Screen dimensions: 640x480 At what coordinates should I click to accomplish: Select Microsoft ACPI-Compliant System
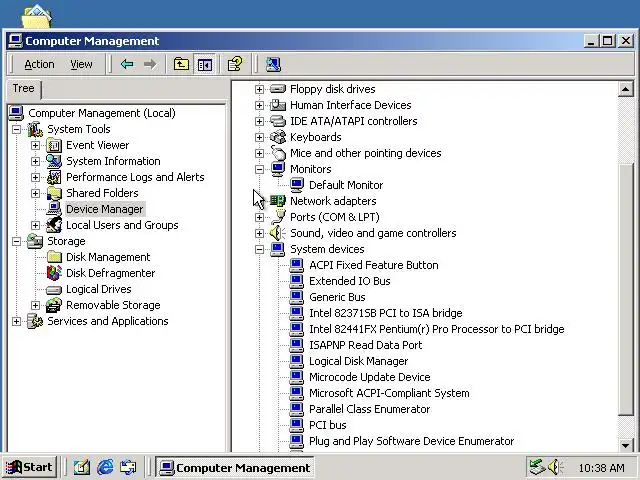pos(389,393)
